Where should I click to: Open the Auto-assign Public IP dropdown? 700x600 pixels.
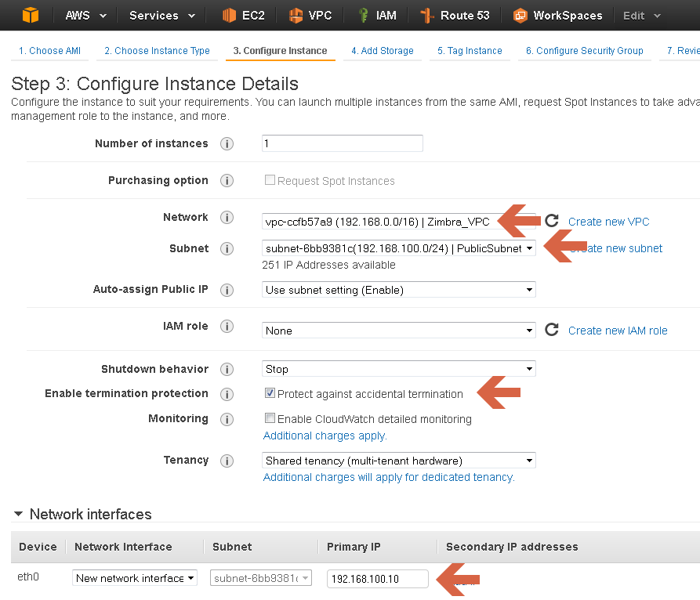(399, 290)
